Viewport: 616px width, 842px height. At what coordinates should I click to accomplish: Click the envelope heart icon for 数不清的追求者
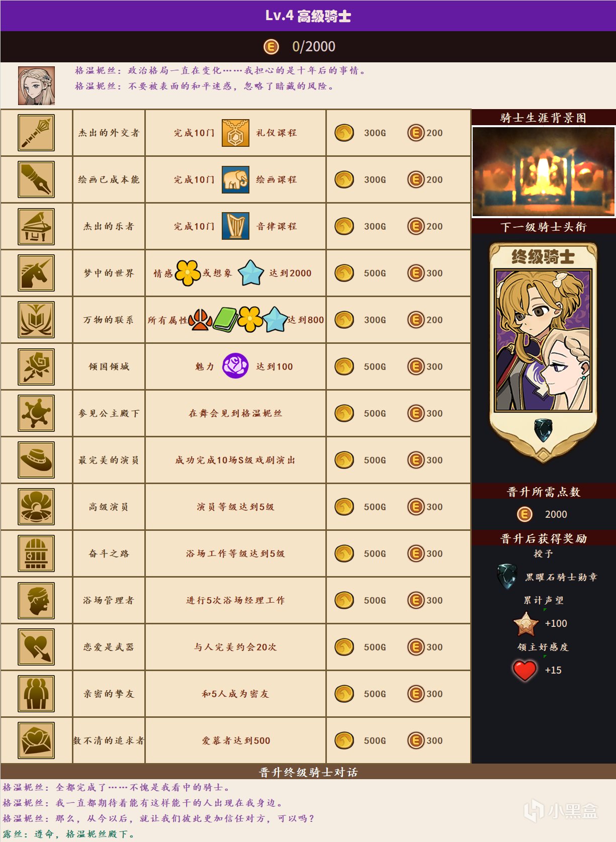[36, 740]
